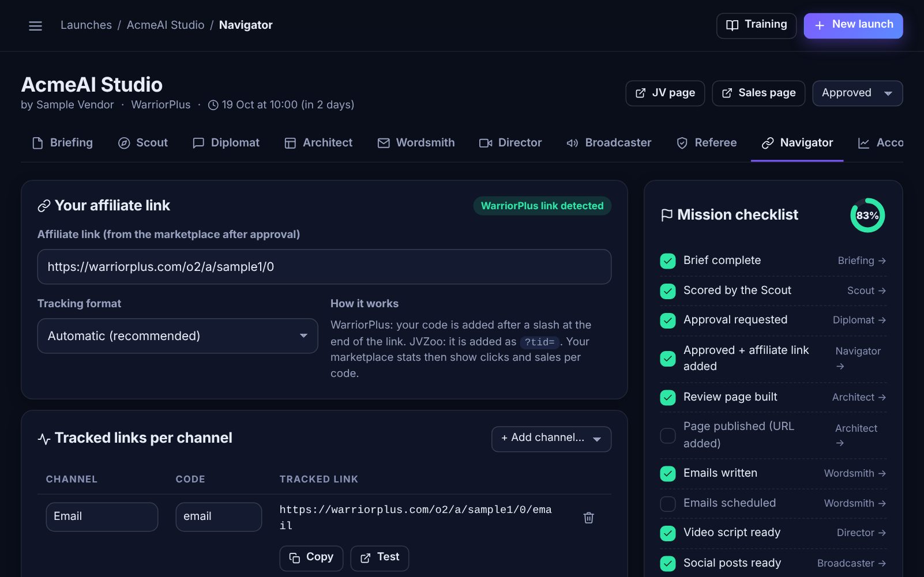Screen dimensions: 924x577
Task: Click the video camera icon of Director tab
Action: [486, 143]
